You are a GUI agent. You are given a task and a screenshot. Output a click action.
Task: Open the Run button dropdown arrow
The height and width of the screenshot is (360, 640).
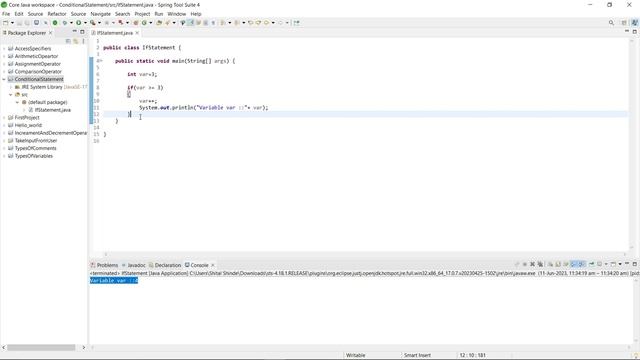point(85,23)
